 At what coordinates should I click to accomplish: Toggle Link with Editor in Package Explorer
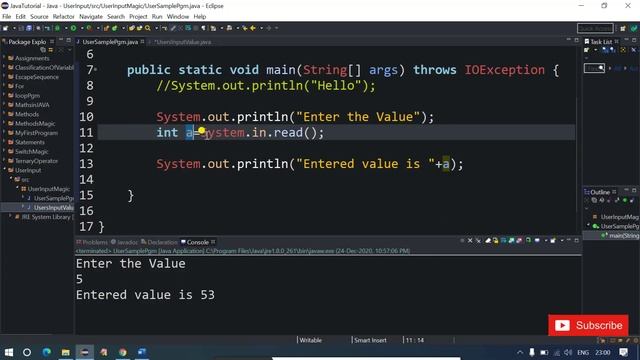click(51, 50)
